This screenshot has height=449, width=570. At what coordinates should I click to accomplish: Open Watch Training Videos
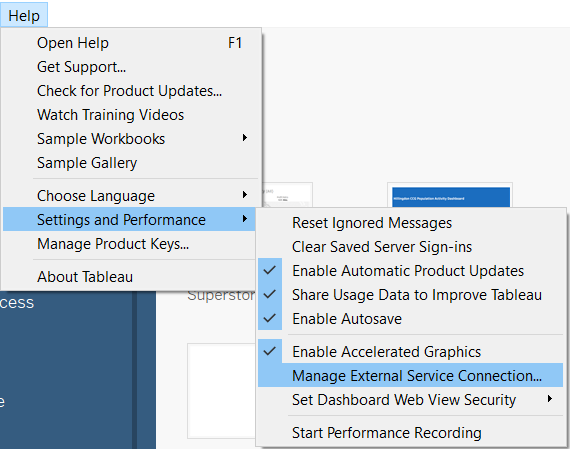click(131, 115)
